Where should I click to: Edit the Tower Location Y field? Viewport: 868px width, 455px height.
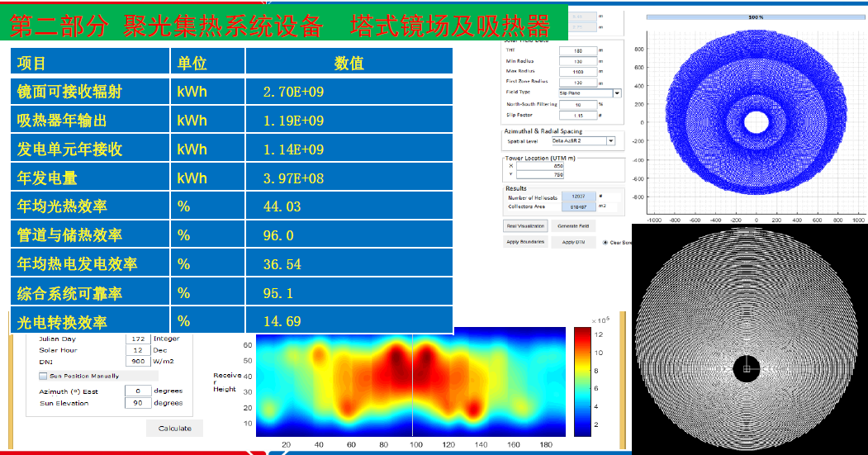[540, 174]
